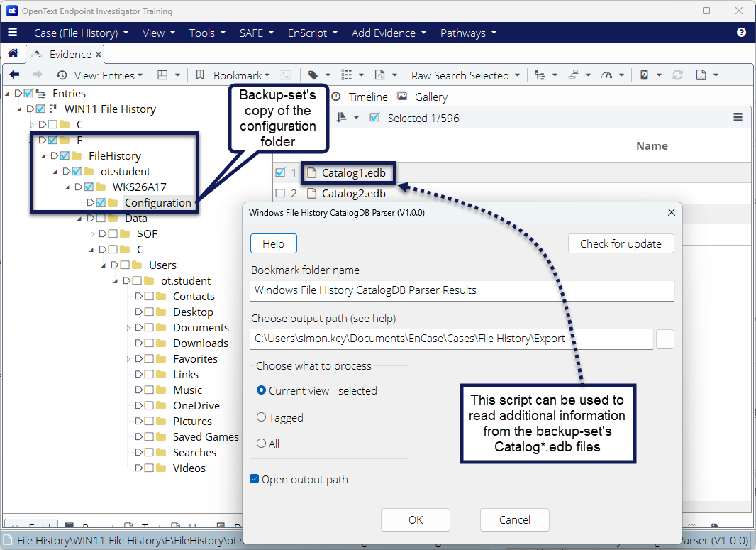Select Current view - selected radio button
756x550 pixels.
click(261, 390)
